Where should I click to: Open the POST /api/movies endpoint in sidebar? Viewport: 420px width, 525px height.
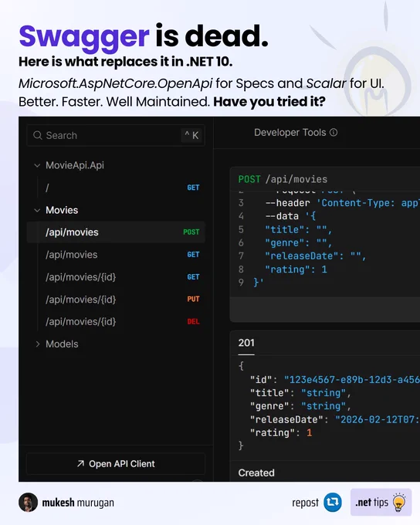[116, 232]
